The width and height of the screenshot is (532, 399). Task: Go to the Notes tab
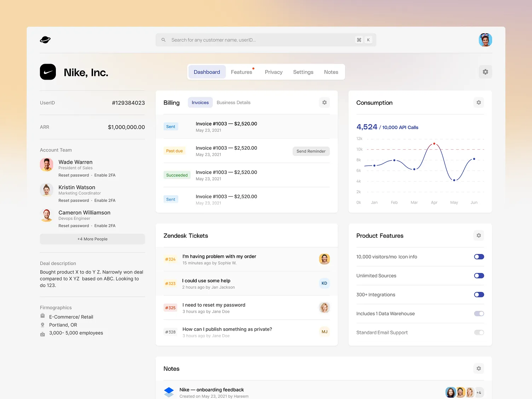click(331, 72)
